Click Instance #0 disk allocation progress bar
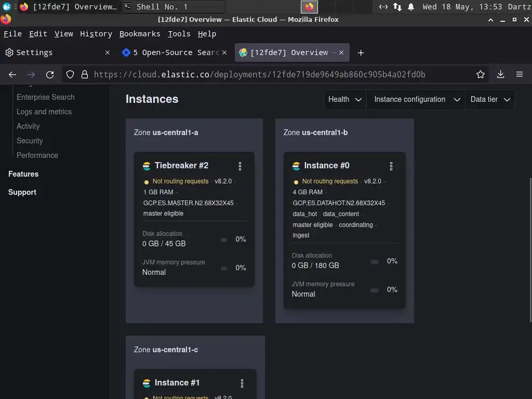The height and width of the screenshot is (399, 532). point(375,262)
